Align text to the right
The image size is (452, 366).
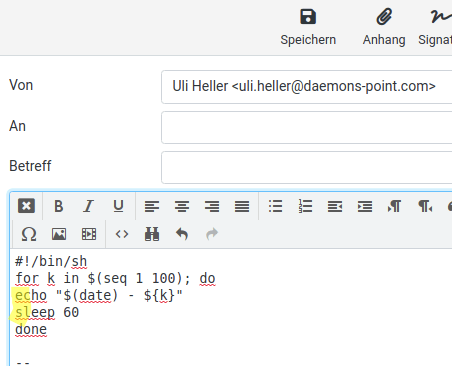point(212,206)
